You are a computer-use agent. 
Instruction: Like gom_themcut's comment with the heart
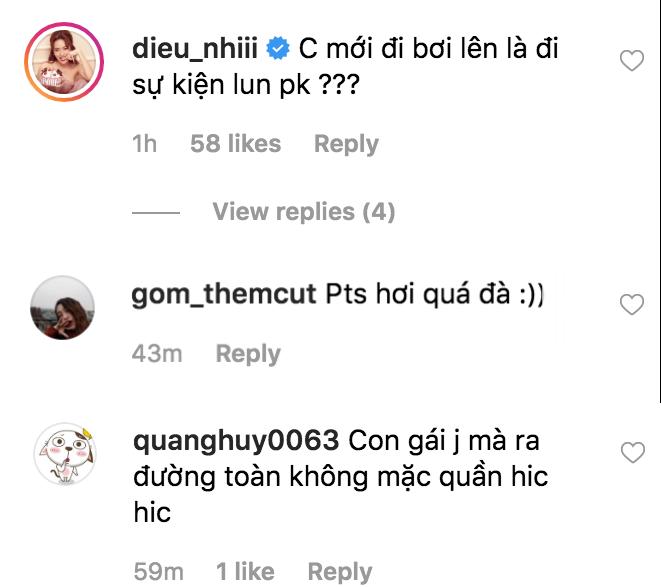click(x=632, y=304)
